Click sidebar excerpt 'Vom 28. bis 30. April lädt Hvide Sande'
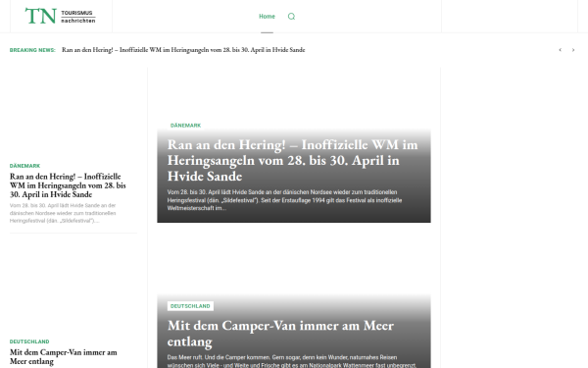588x368 pixels. (x=63, y=213)
